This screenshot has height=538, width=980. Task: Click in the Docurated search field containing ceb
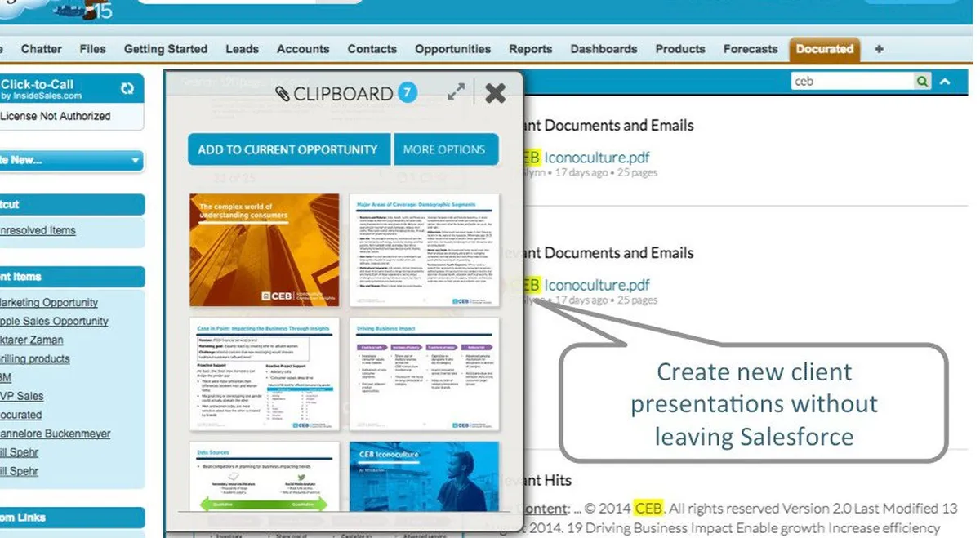pos(853,81)
